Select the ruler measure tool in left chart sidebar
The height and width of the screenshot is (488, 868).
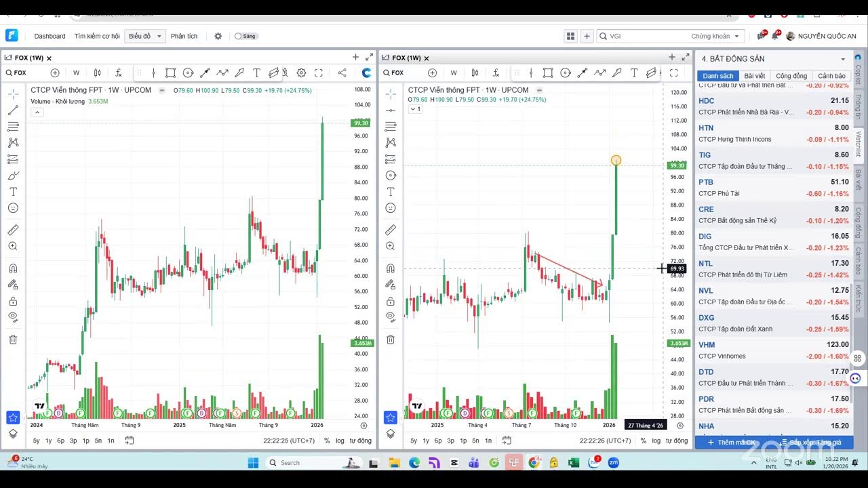click(x=13, y=230)
